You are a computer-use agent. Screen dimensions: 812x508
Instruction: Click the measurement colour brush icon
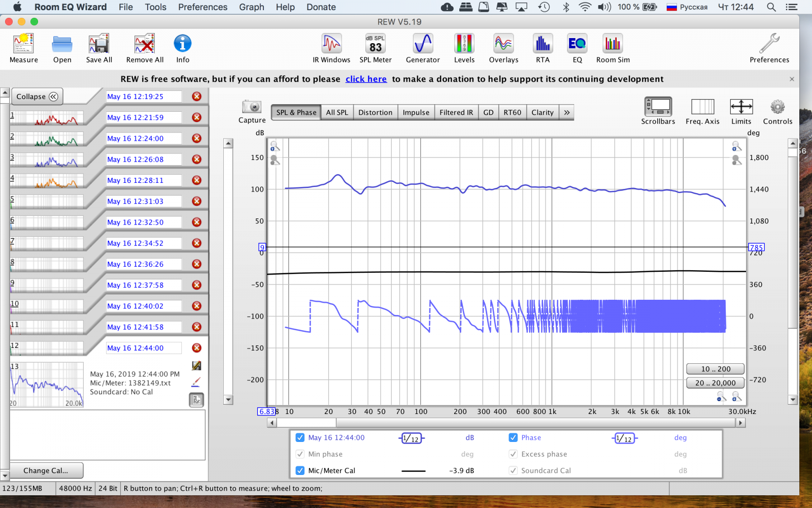pyautogui.click(x=196, y=382)
